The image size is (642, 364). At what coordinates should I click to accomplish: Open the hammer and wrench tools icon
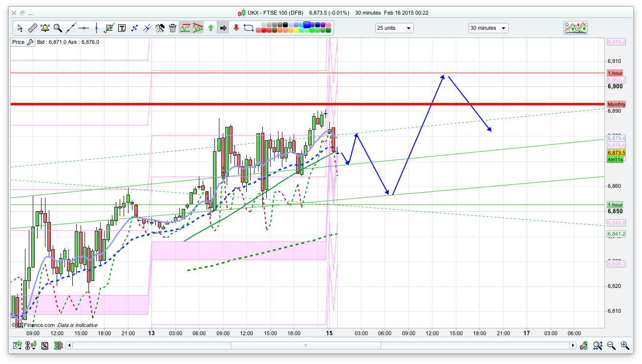coord(160,28)
